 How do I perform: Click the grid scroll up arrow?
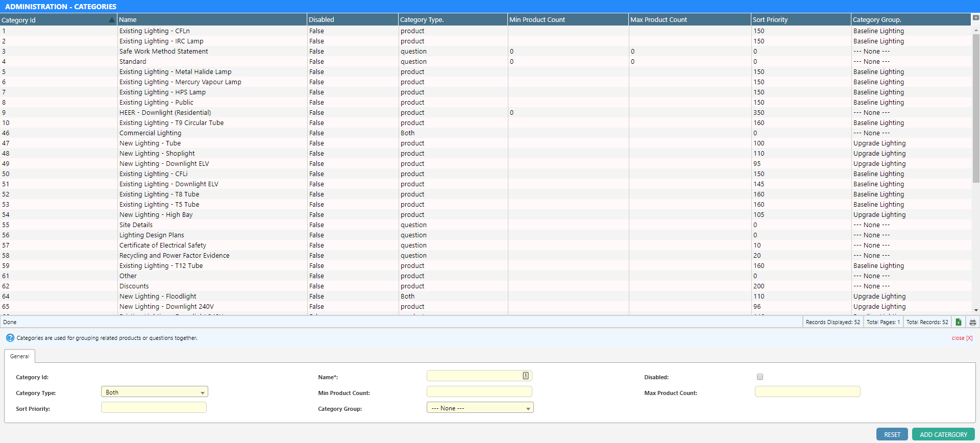976,30
